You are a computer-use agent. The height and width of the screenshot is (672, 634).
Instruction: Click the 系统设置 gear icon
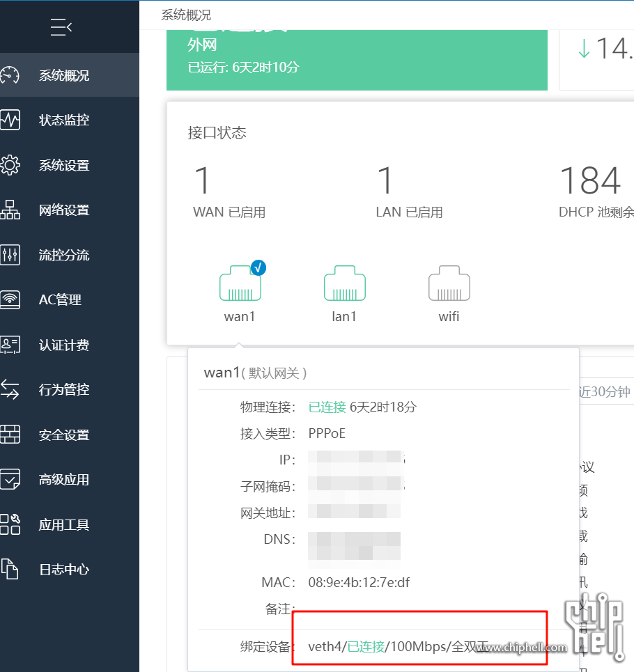(10, 165)
